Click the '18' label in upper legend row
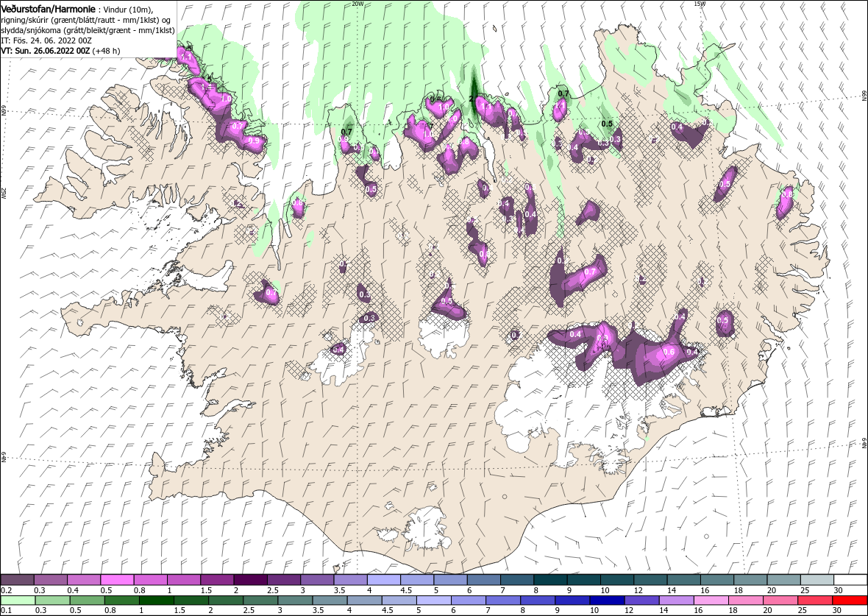The image size is (868, 616). pyautogui.click(x=737, y=590)
